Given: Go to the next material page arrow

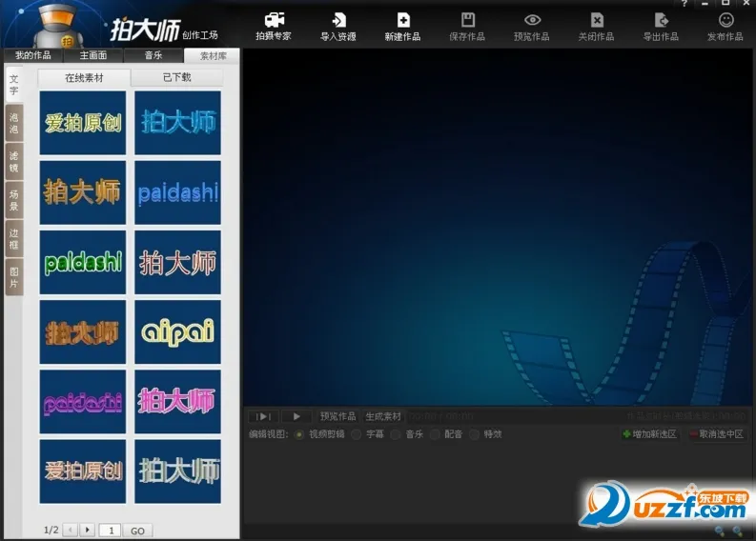Looking at the screenshot, I should pyautogui.click(x=88, y=530).
